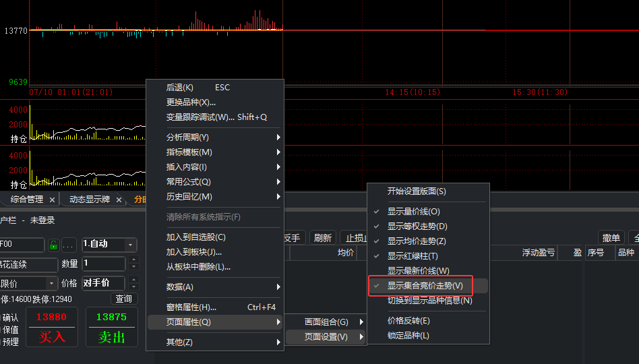Select 切换到显示品种信息(N) entry
The image size is (639, 364).
pos(428,301)
